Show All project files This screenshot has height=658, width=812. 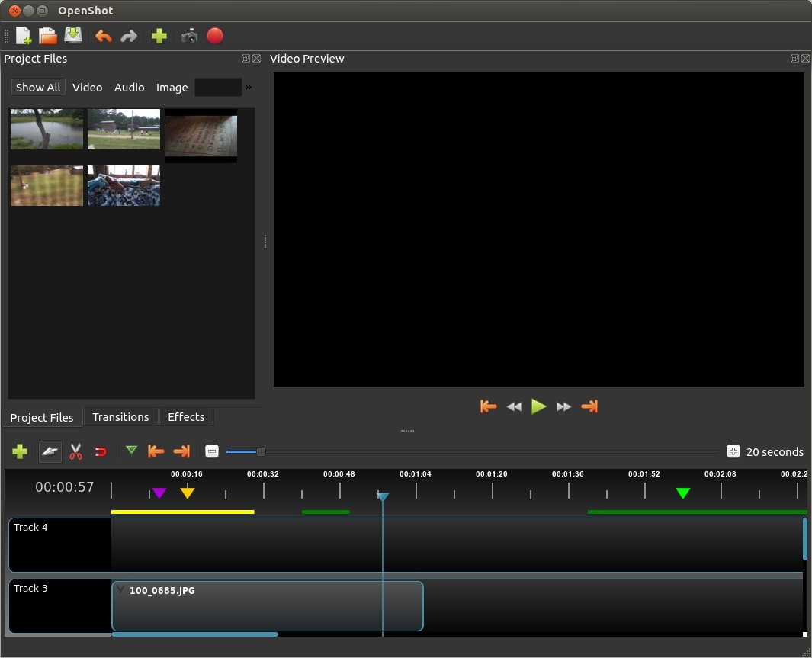coord(38,88)
